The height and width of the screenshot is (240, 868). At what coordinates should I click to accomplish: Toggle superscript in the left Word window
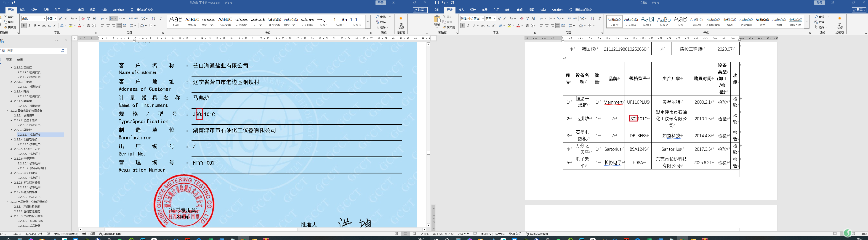55,26
